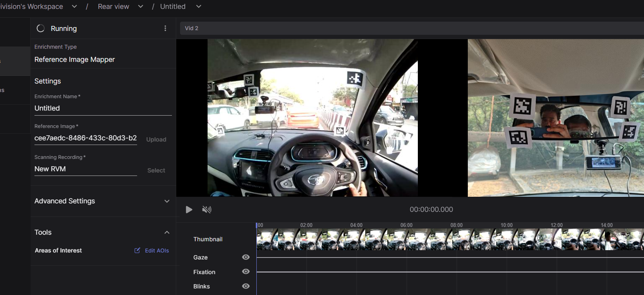
Task: Click the Running status spinner icon
Action: (x=40, y=28)
